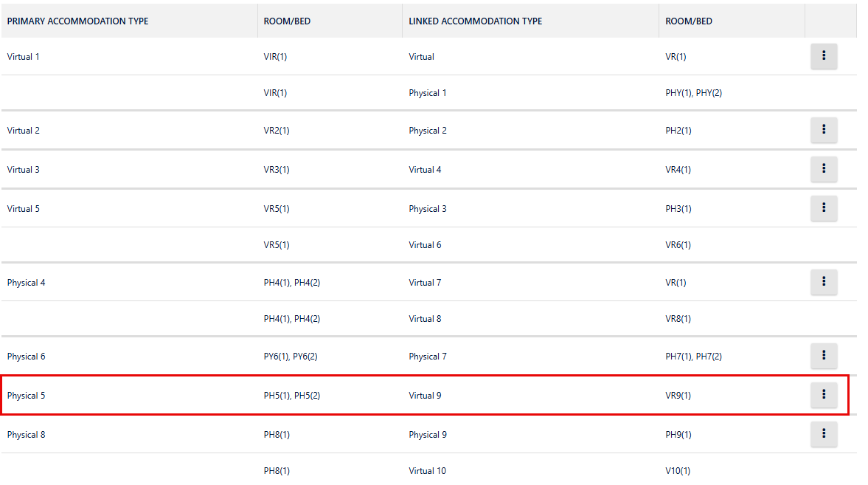
Task: Open three-dot menu for Virtual 2 row
Action: [824, 131]
